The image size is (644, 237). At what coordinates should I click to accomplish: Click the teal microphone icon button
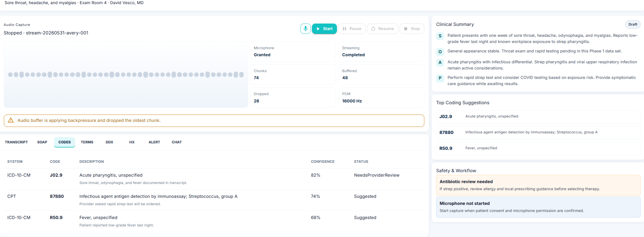point(305,29)
